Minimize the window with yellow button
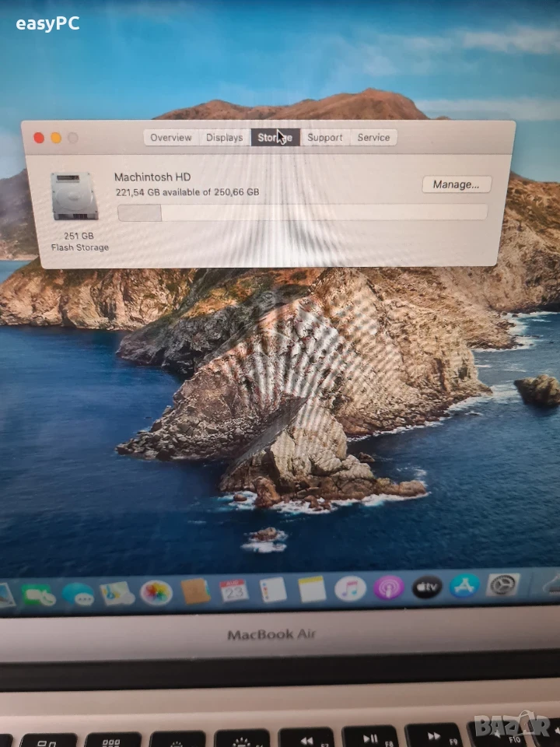 click(56, 139)
